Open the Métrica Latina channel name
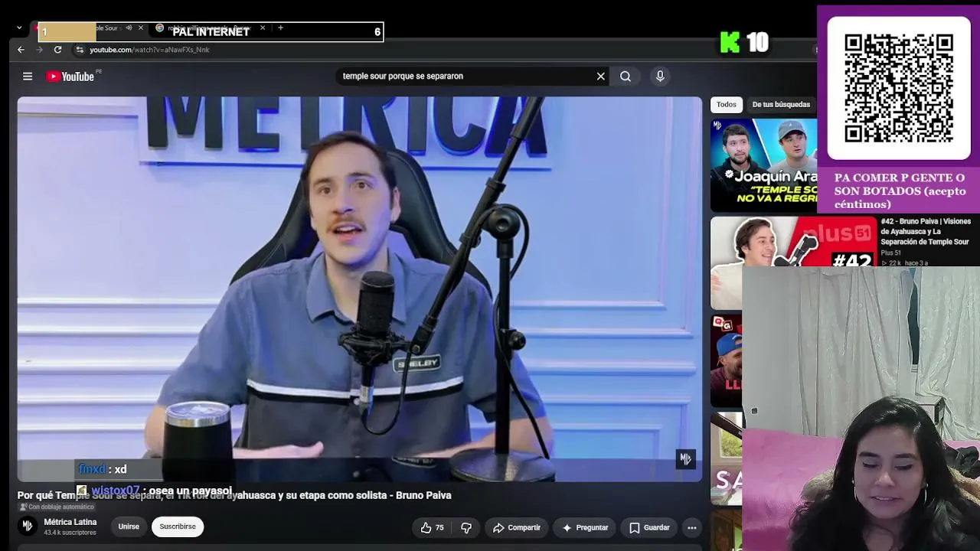 pos(70,522)
